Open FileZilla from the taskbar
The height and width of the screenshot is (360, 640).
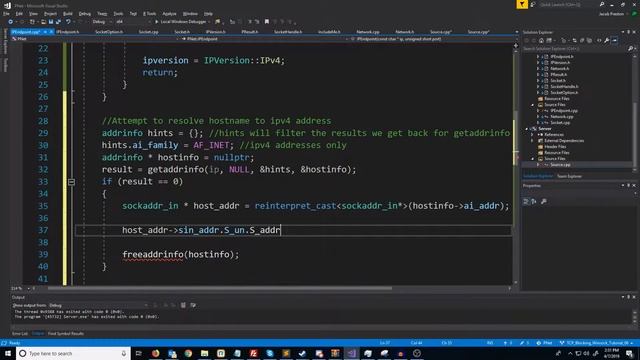tap(253, 353)
